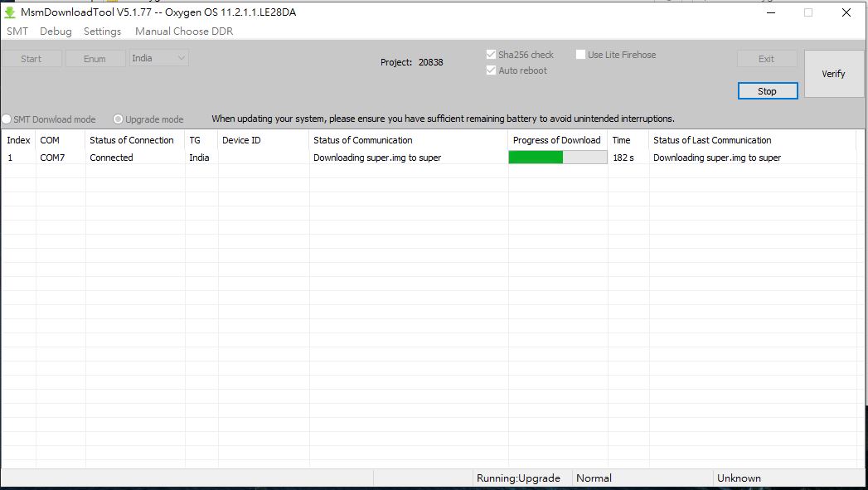Toggle the Sha256 check checkbox
This screenshot has width=868, height=490.
click(x=491, y=54)
